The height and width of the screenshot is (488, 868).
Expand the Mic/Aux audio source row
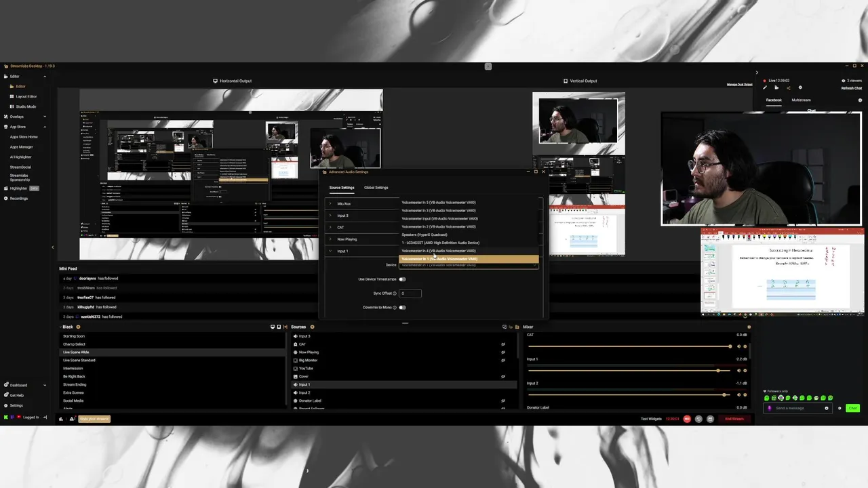[x=330, y=203]
